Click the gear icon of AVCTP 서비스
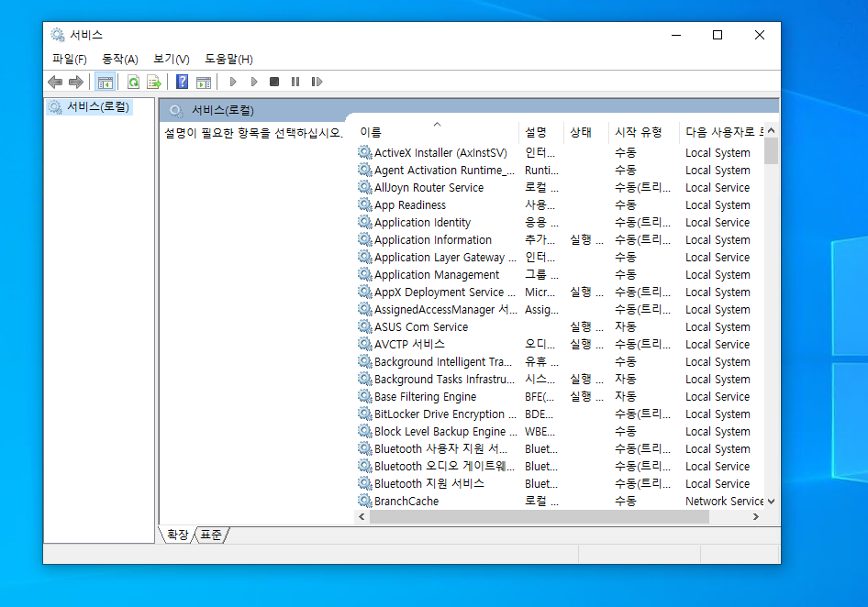Screen dimensions: 868x607 coord(365,344)
